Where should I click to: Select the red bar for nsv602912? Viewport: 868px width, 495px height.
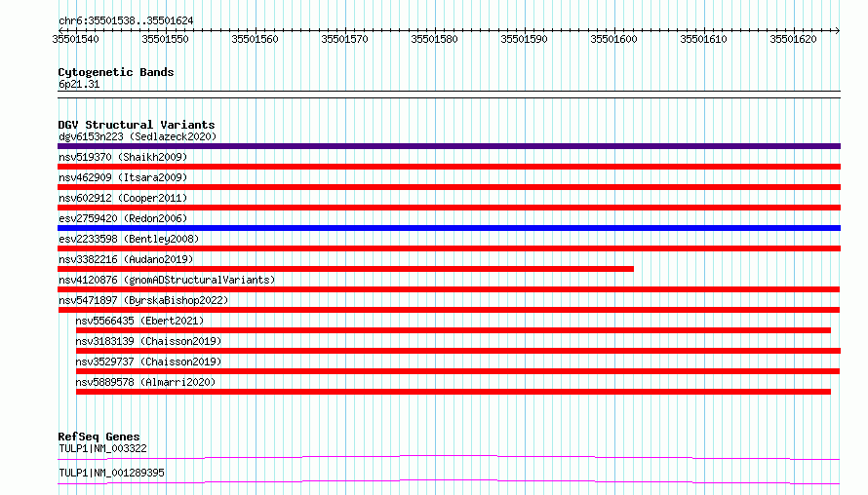[449, 208]
